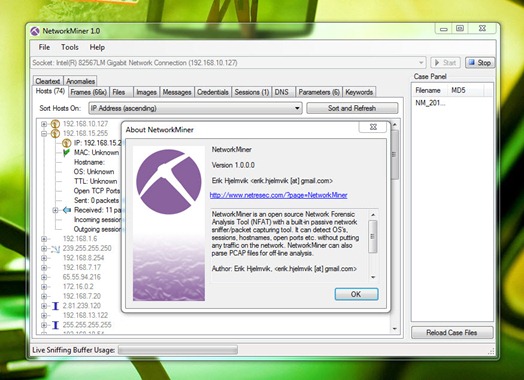The width and height of the screenshot is (524, 380).
Task: Click the blue arrow icon beside Received
Action: [x=67, y=210]
